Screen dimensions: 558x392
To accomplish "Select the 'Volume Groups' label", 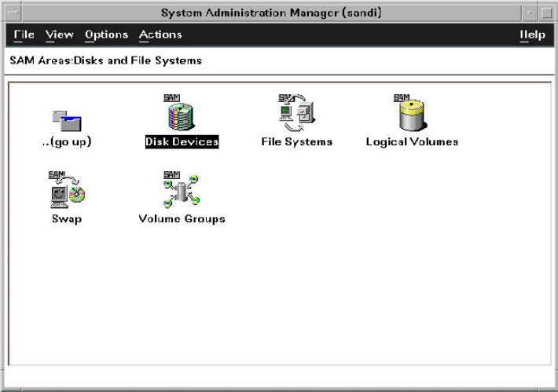I will coord(182,218).
